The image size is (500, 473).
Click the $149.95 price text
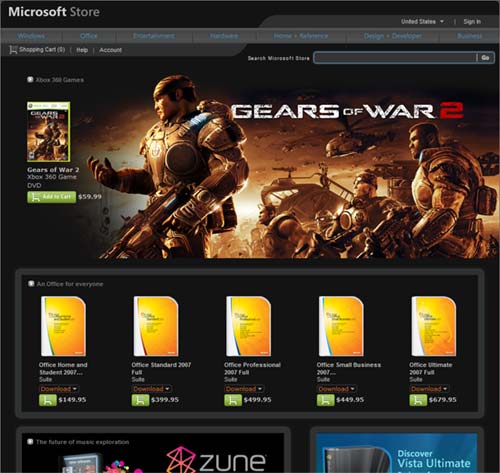tap(72, 400)
